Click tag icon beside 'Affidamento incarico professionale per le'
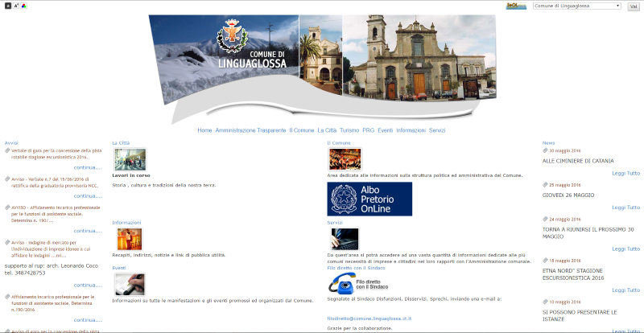This screenshot has height=333, width=644. pos(7,297)
